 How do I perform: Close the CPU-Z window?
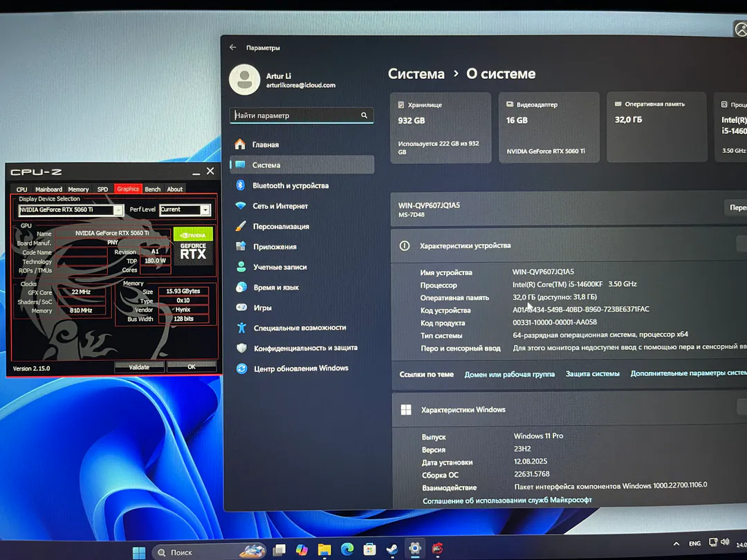point(210,171)
